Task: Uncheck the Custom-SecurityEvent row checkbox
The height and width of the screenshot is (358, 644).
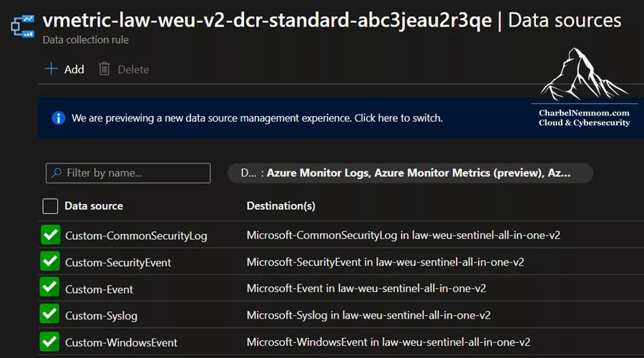Action: tap(50, 261)
